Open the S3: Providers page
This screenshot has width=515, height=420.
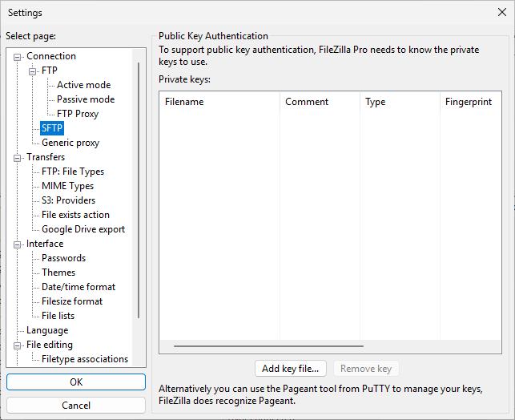coord(68,200)
